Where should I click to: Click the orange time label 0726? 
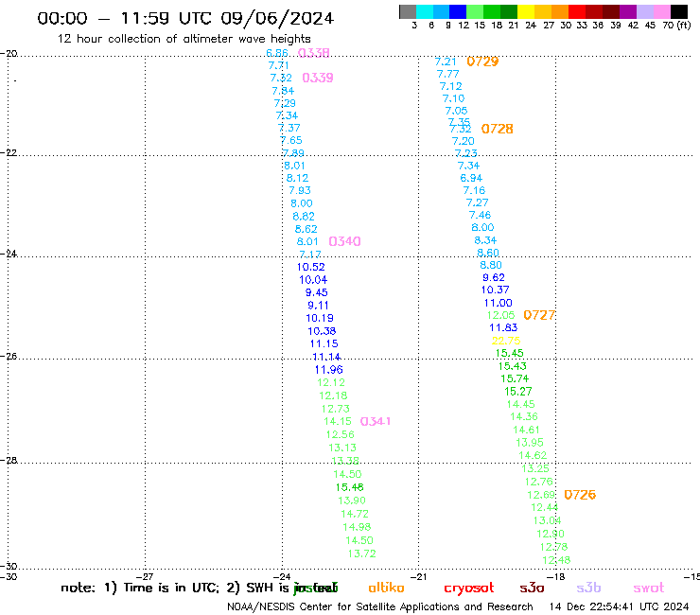(580, 495)
